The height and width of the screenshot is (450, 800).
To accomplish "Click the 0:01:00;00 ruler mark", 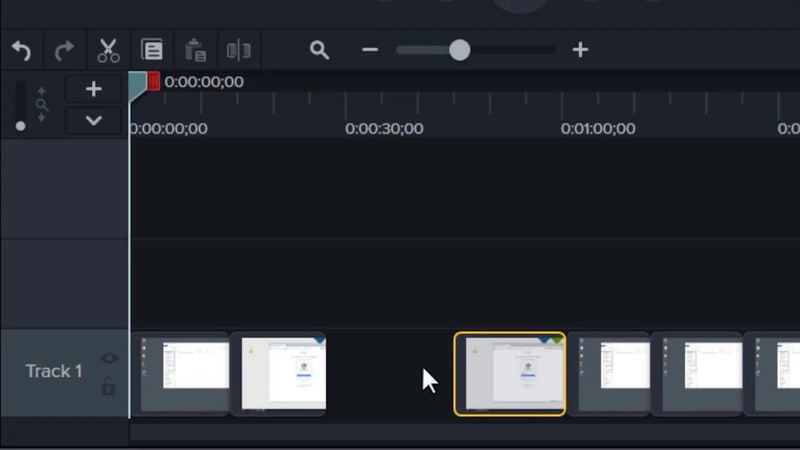I will [x=598, y=129].
